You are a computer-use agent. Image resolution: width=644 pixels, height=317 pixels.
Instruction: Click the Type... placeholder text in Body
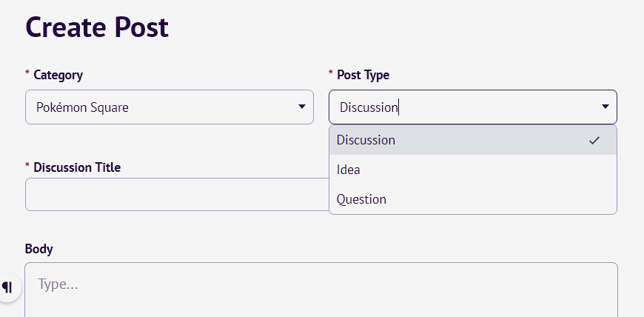pos(58,284)
